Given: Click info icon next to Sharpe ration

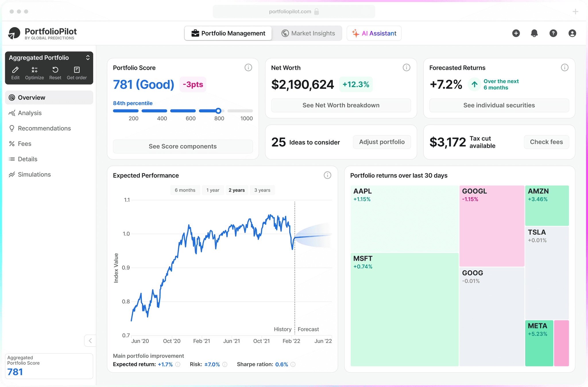Looking at the screenshot, I should [x=293, y=364].
